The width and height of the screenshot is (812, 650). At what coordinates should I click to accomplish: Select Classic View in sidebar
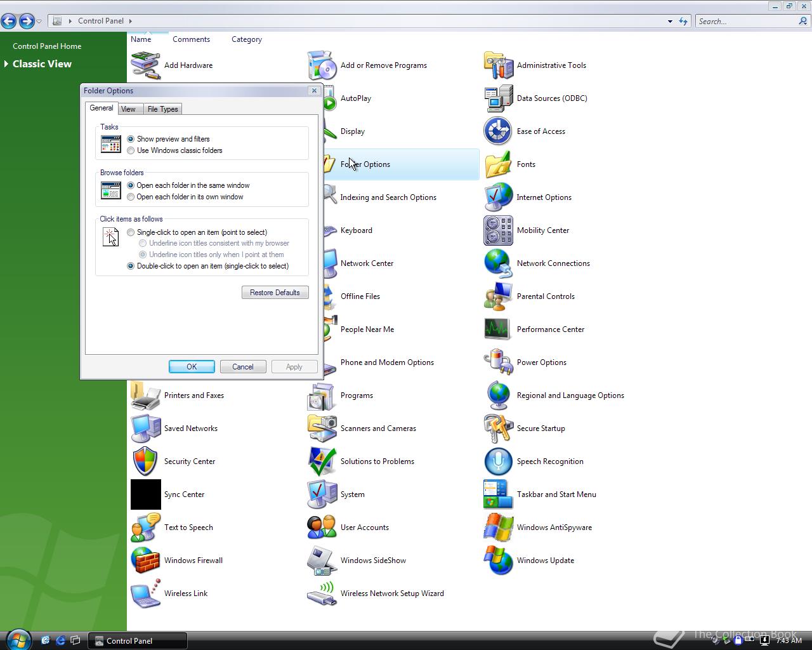[42, 64]
